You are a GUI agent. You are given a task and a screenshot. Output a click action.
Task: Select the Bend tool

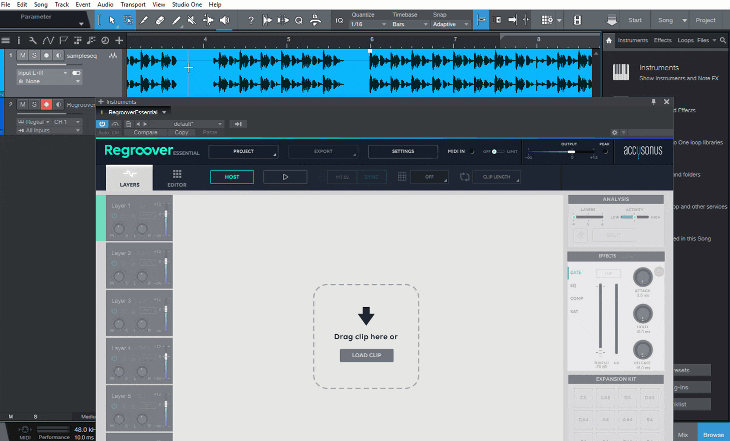click(208, 20)
